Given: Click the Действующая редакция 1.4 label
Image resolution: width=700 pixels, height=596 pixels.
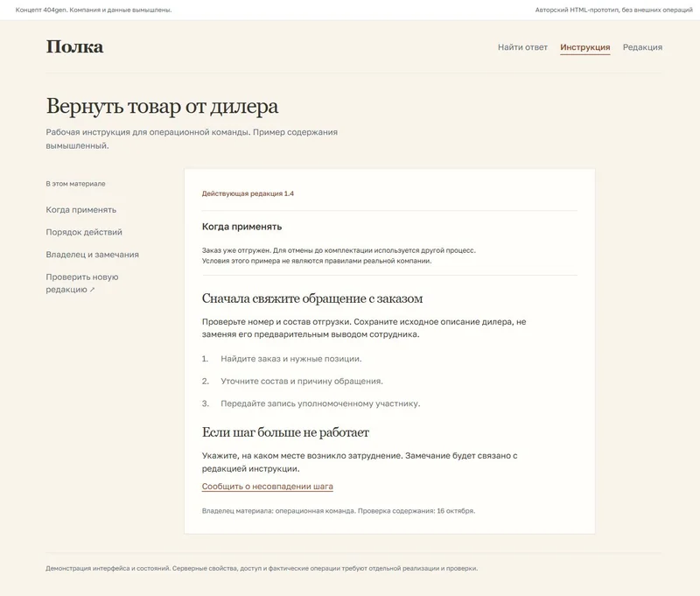Looking at the screenshot, I should (248, 193).
